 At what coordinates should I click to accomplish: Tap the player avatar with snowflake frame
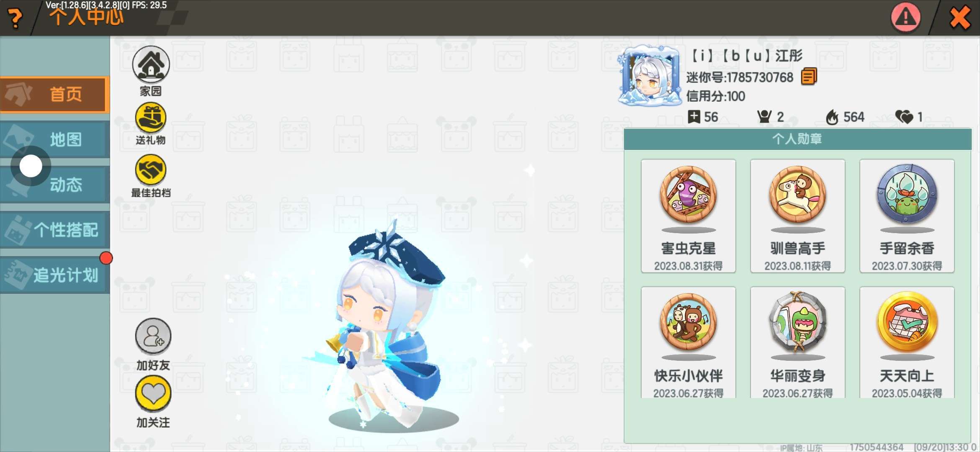click(x=650, y=75)
